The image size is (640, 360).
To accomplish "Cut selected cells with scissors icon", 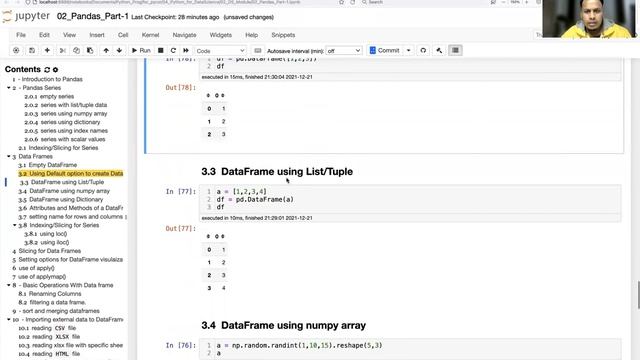I will tap(62, 51).
